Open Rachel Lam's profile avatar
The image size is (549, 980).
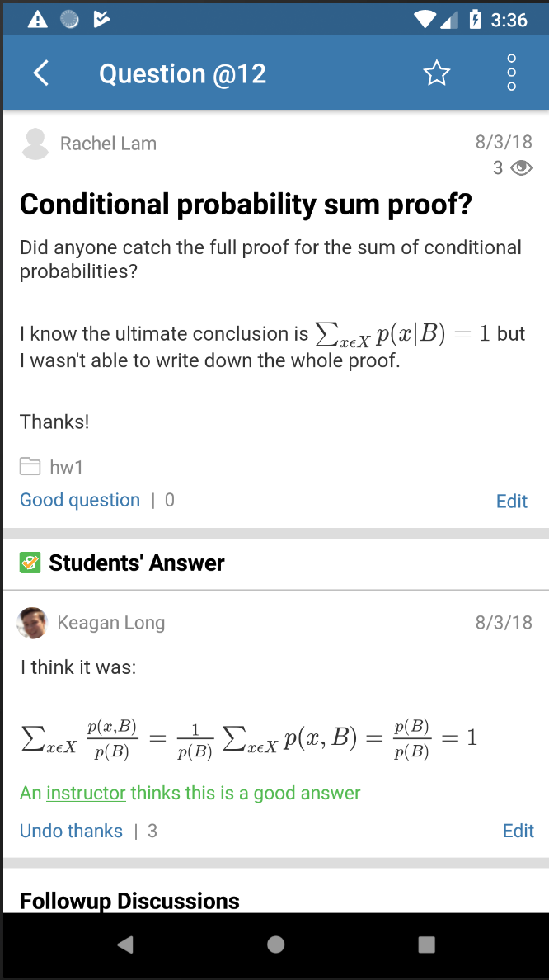pos(35,143)
